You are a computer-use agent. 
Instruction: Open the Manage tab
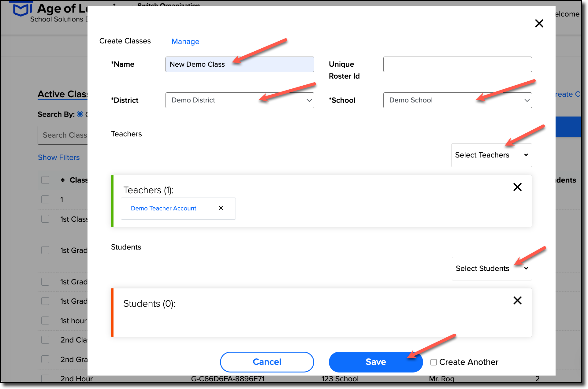[x=185, y=42]
